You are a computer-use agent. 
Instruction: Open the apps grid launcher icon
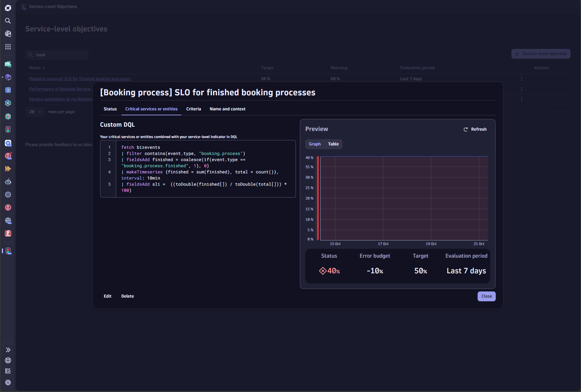click(8, 47)
